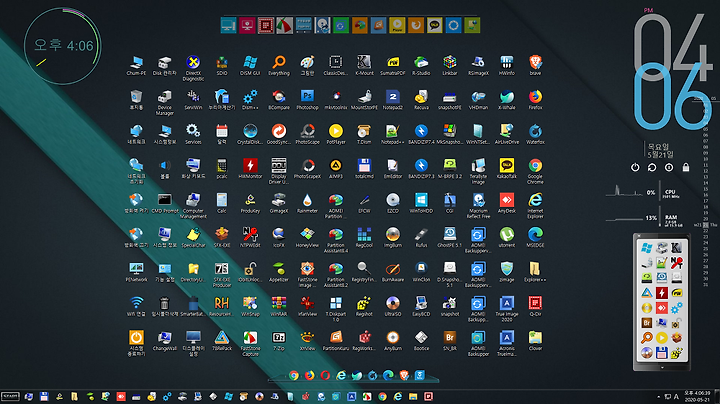Viewport: 720px width, 404px height.
Task: Click Chrome in the bottom browser dock
Action: pos(294,376)
